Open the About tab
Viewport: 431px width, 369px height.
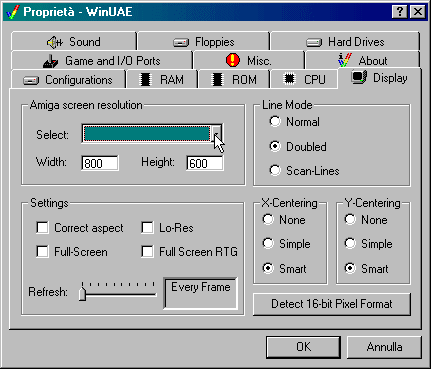click(x=362, y=61)
